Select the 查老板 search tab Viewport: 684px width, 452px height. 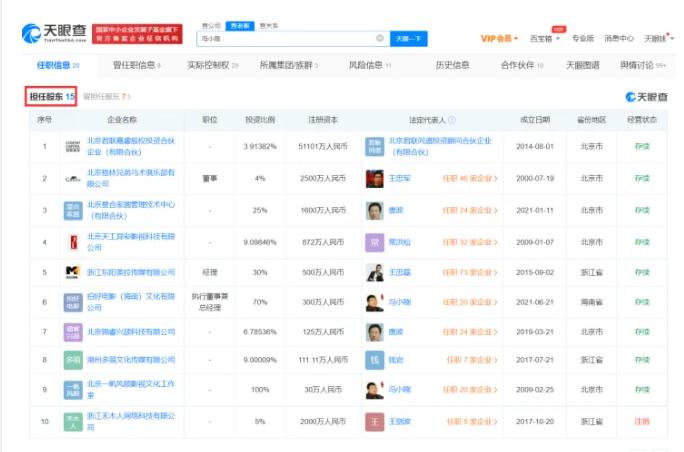click(x=240, y=26)
